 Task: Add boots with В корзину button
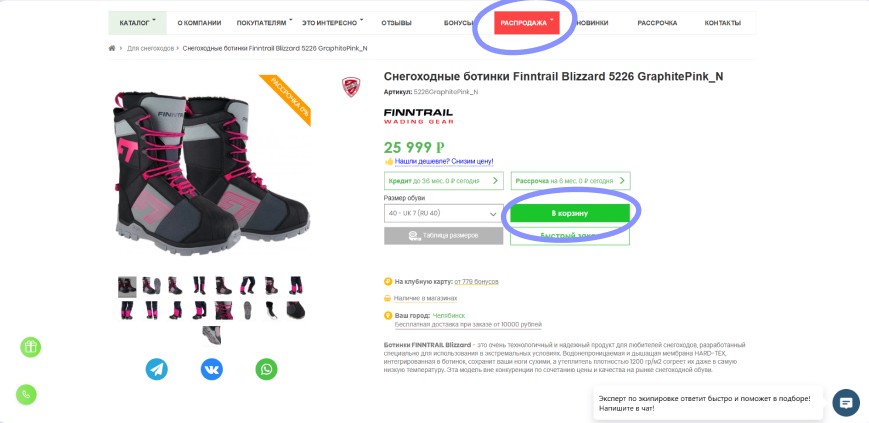[569, 213]
